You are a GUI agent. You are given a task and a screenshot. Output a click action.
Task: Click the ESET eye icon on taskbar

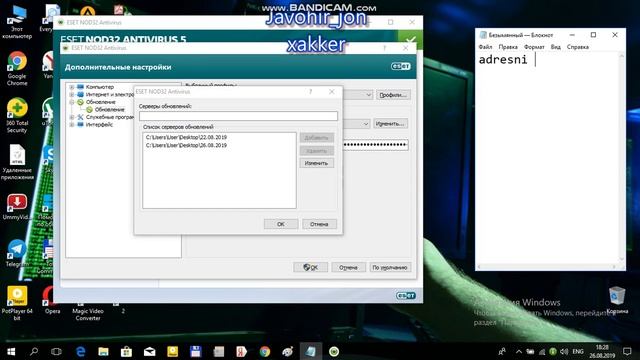334,351
